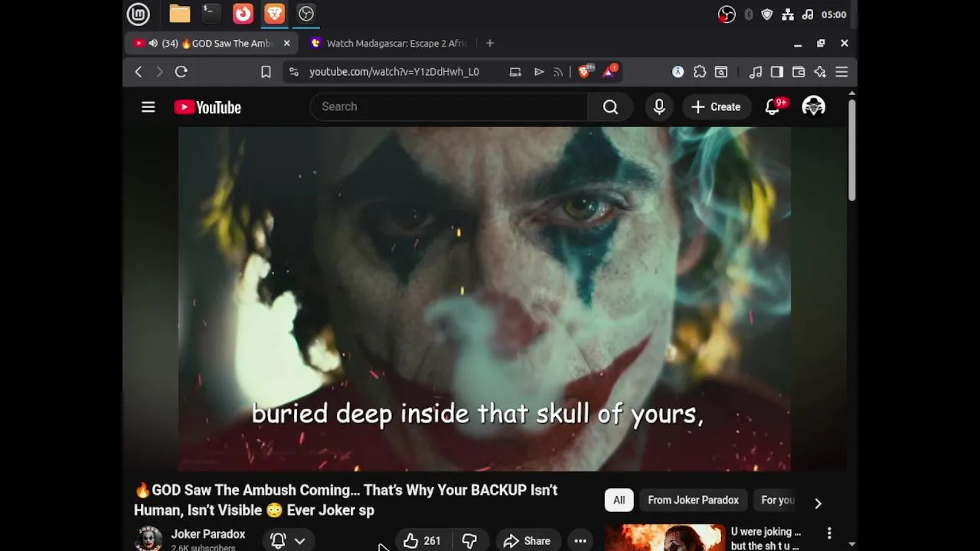Dislike this video
The width and height of the screenshot is (980, 551).
(469, 541)
